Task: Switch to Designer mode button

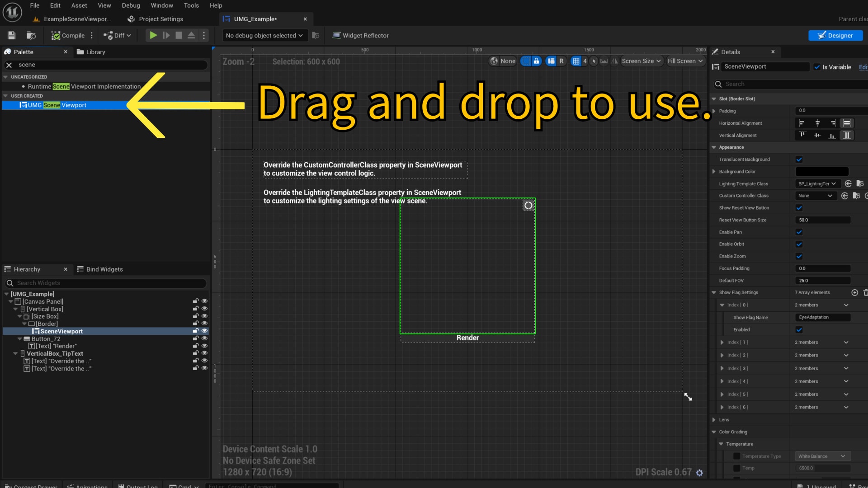Action: (835, 35)
